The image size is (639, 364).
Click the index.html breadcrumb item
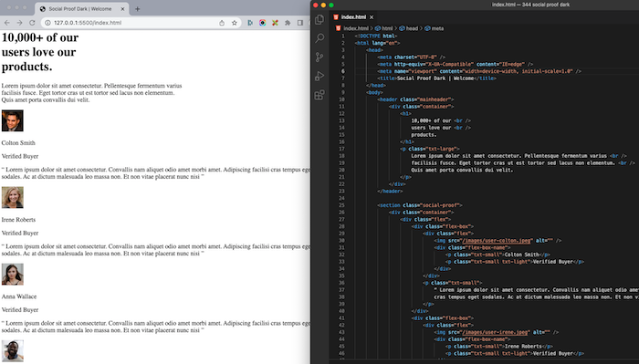[355, 28]
